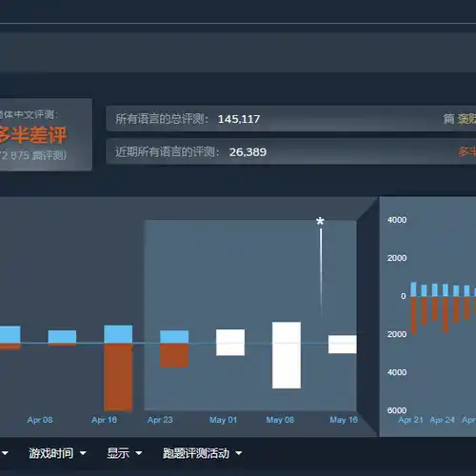Select the Apr 16 blue positive bar
This screenshot has height=476, width=476.
118,334
